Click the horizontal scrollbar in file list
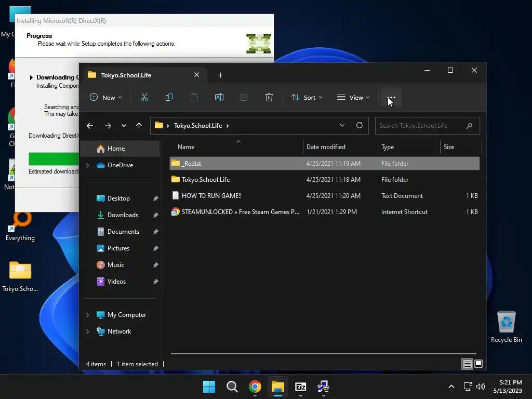 tap(323, 353)
